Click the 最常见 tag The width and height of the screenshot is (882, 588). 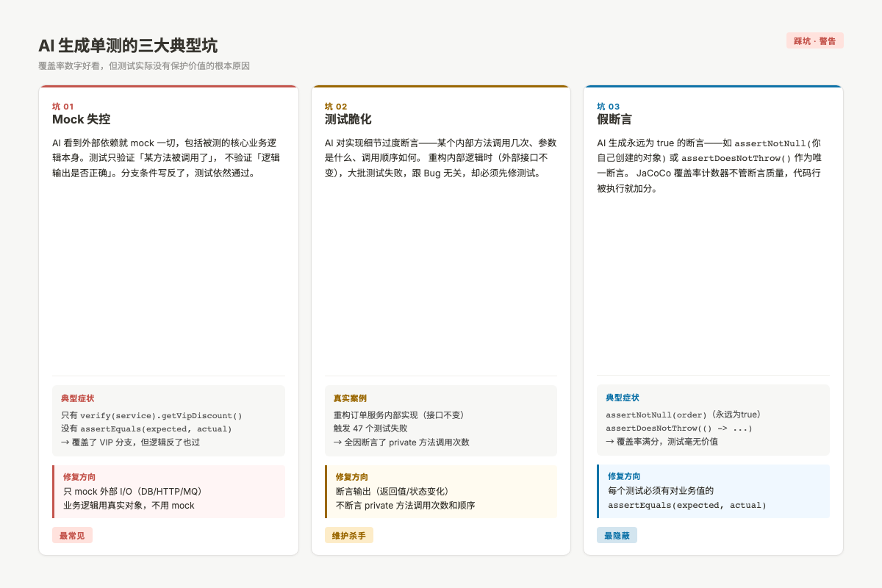click(72, 536)
